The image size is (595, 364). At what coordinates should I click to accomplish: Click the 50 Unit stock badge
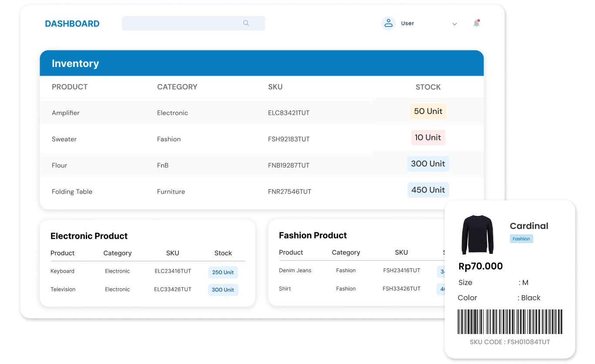(x=428, y=111)
